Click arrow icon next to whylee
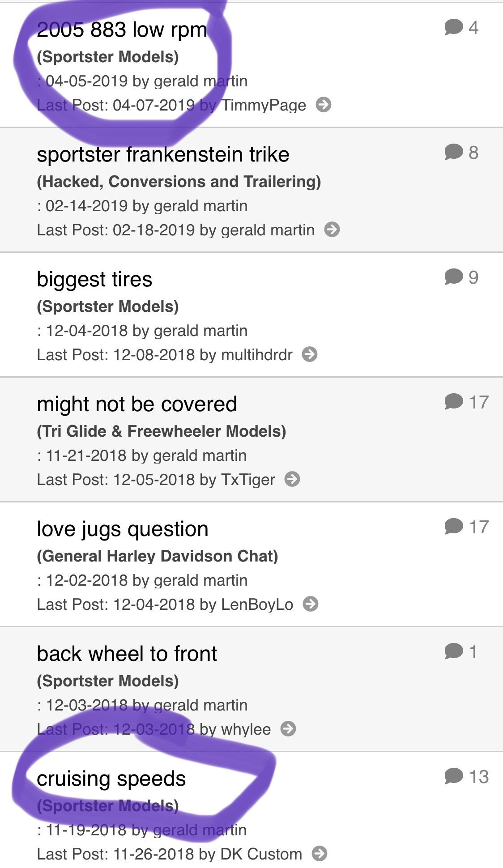 click(x=288, y=729)
